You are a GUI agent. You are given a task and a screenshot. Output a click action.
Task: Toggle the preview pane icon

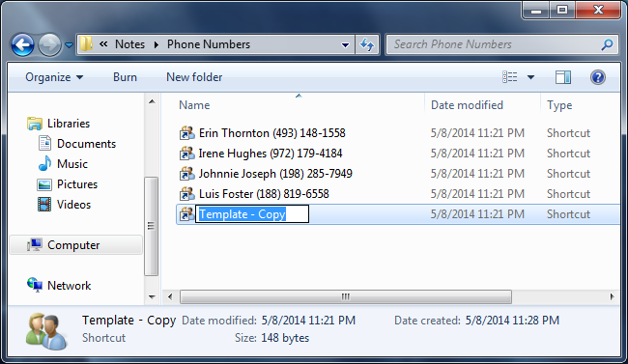(x=563, y=77)
